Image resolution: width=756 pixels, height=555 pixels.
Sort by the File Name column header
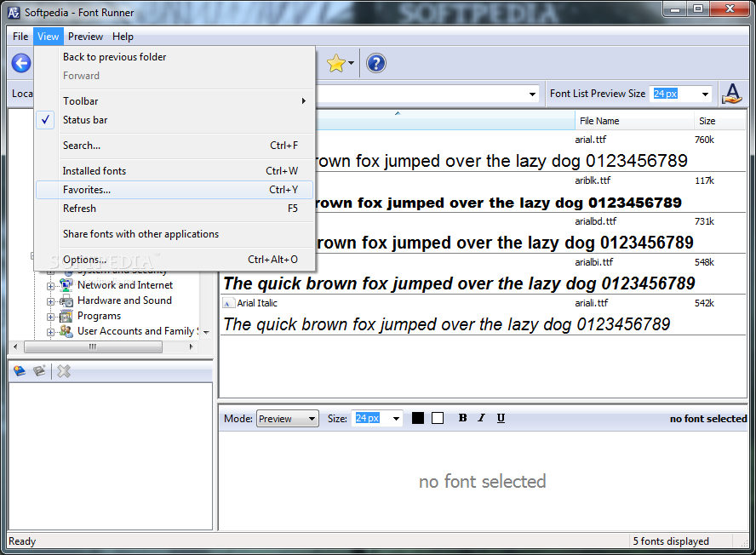point(634,121)
